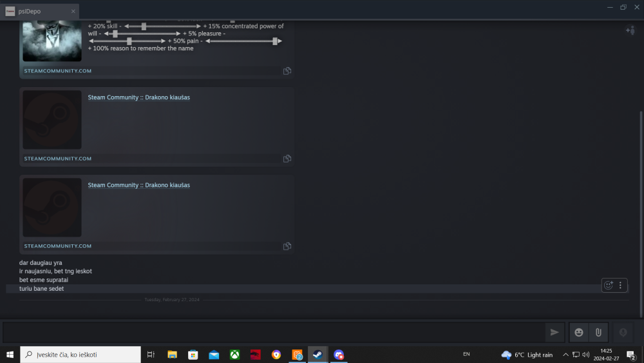Invite a friend using the add-person icon
This screenshot has height=363, width=644.
(x=630, y=30)
